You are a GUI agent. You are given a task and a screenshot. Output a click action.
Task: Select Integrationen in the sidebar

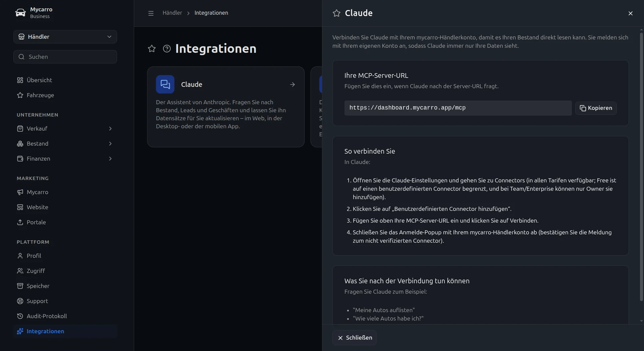point(65,331)
